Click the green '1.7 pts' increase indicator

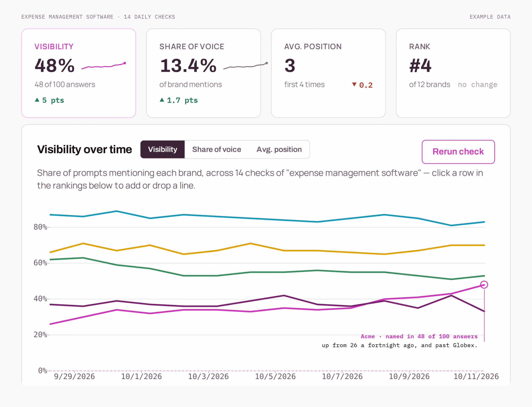click(x=179, y=100)
